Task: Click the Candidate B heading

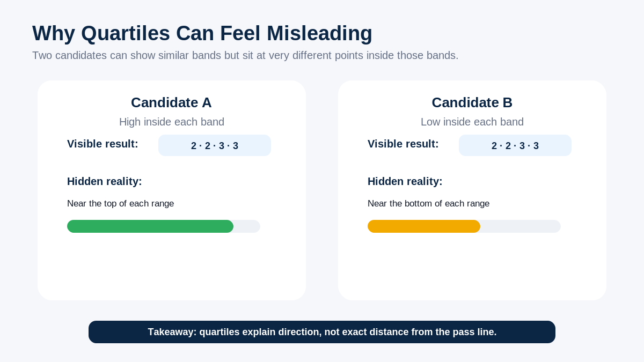Action: point(472,102)
